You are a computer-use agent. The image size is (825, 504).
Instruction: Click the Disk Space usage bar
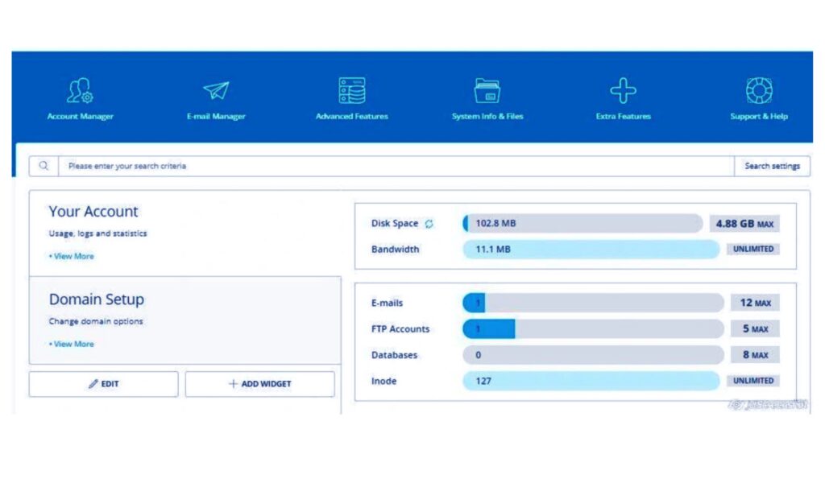coord(580,223)
